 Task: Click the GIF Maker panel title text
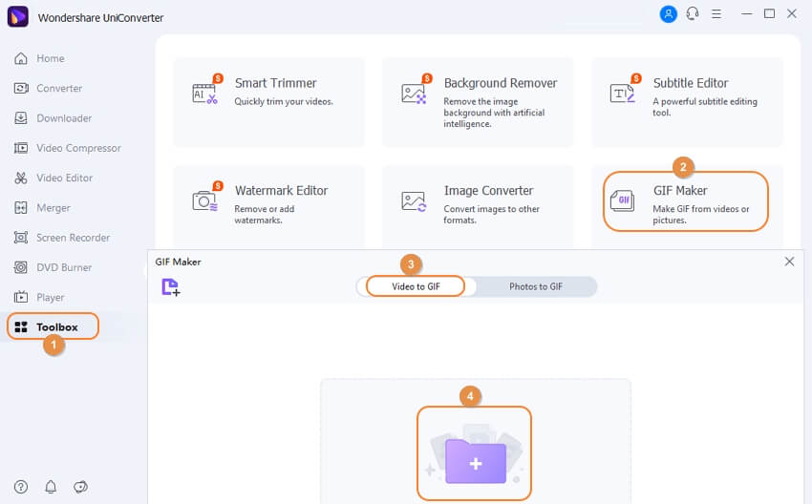[x=178, y=262]
